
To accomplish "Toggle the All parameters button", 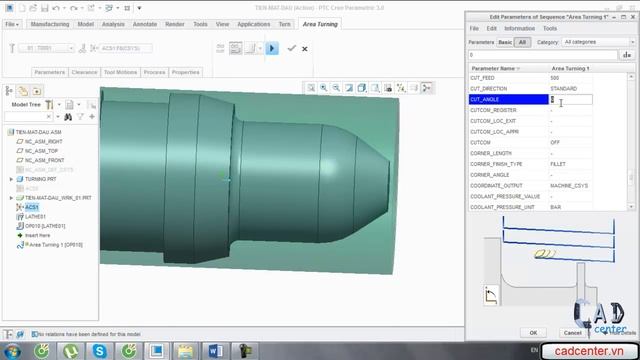I will (522, 42).
